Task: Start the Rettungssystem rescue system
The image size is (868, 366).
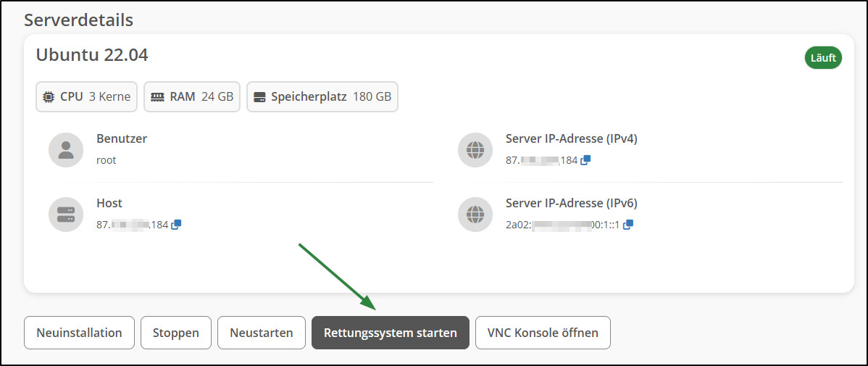Action: (391, 333)
